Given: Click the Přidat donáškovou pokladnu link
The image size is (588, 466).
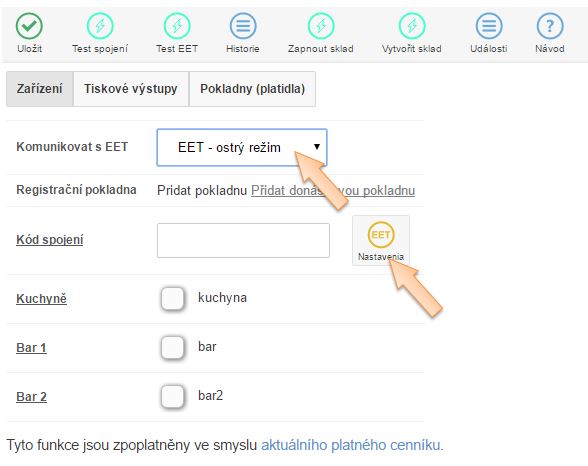Looking at the screenshot, I should pos(333,190).
